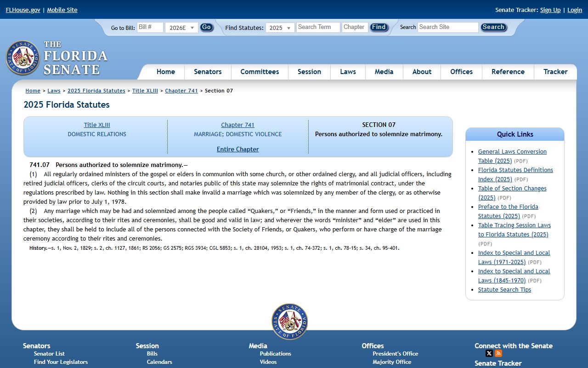
Task: Open the Committees navigation tab
Action: pos(260,72)
